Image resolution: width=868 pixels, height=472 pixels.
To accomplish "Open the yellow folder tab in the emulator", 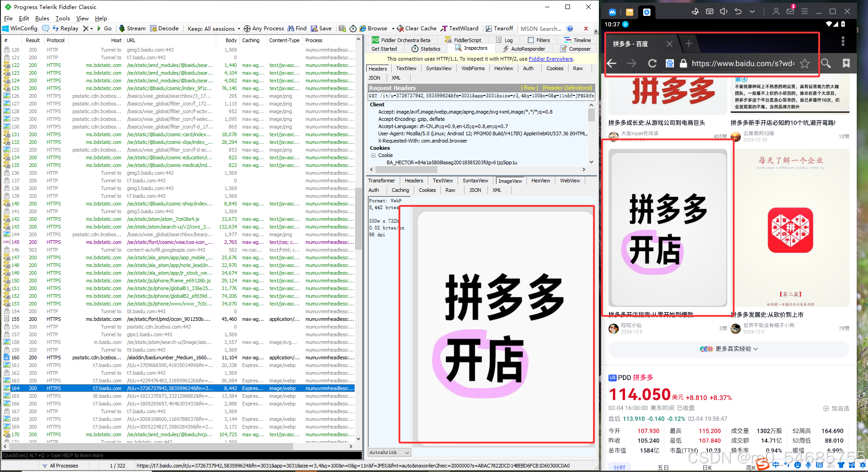I will tap(629, 12).
